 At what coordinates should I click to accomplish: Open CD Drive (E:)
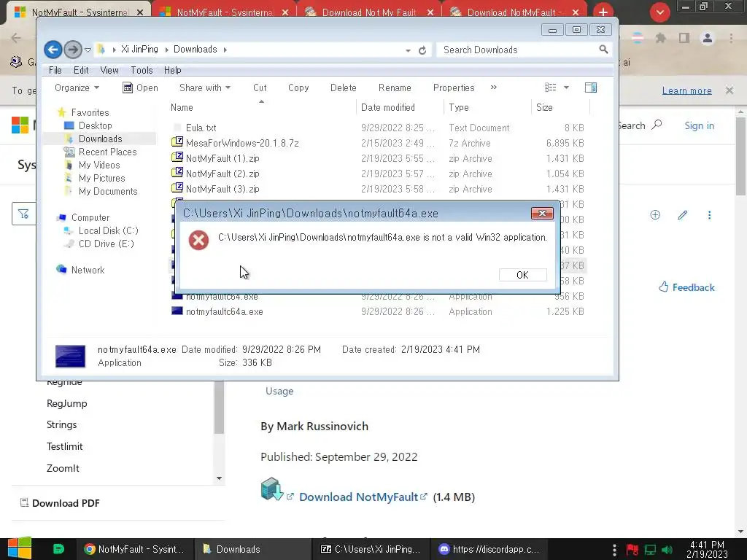pyautogui.click(x=106, y=244)
